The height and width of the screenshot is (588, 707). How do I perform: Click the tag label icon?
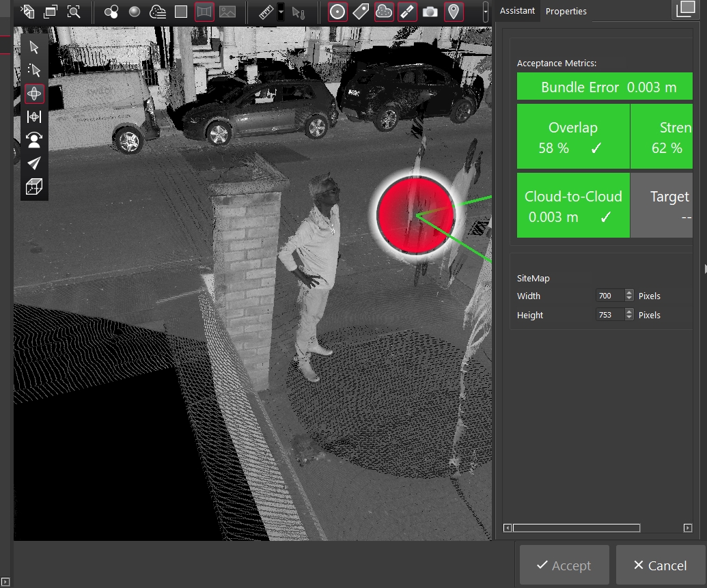click(361, 12)
